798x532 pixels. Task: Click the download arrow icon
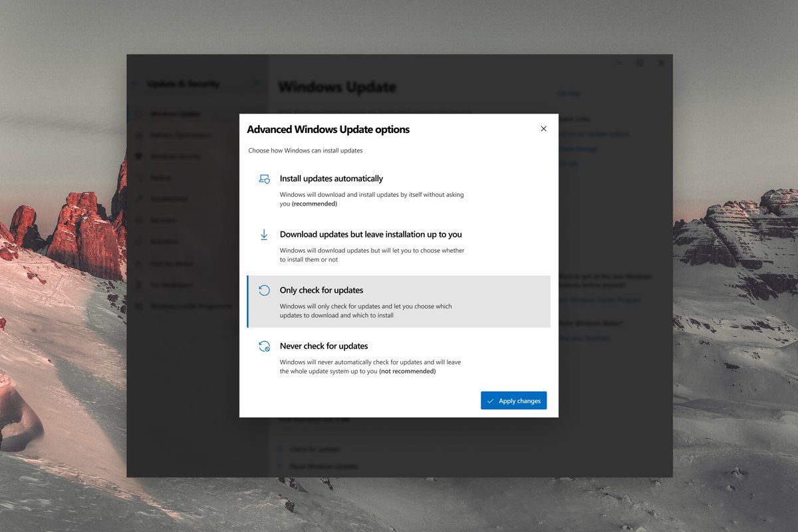pos(264,235)
